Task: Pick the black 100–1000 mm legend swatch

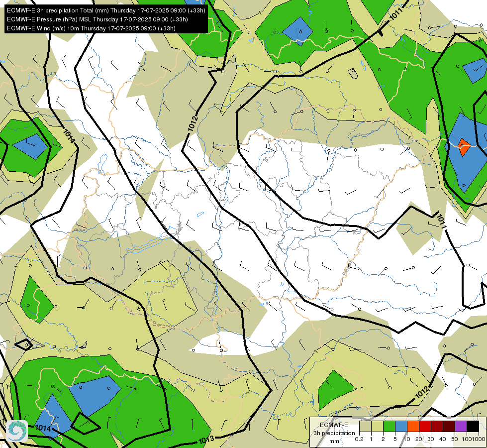Action: pyautogui.click(x=473, y=426)
